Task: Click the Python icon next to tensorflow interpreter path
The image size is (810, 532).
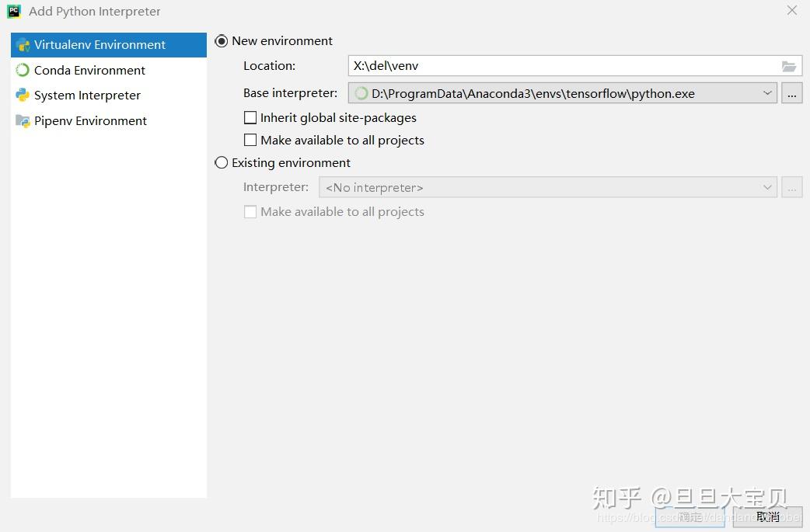Action: [360, 92]
